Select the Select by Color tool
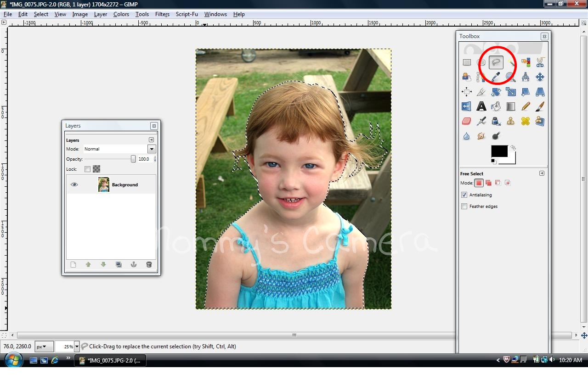 526,62
